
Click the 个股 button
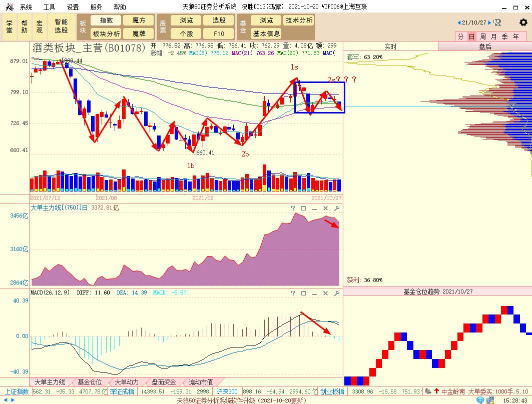pos(186,33)
